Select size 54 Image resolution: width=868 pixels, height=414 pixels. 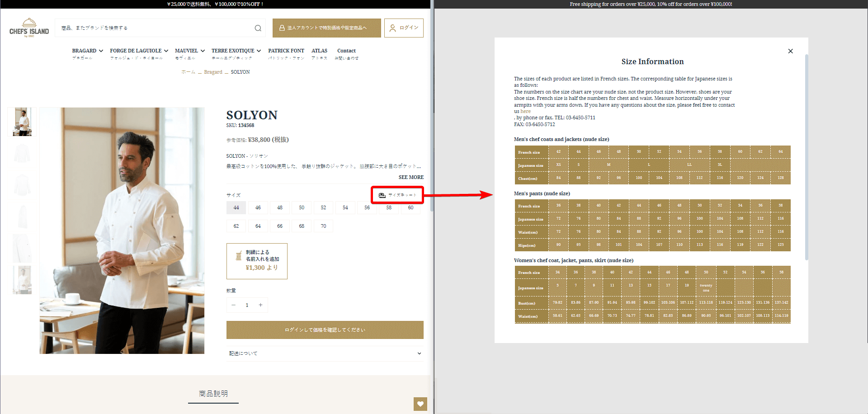click(x=345, y=207)
